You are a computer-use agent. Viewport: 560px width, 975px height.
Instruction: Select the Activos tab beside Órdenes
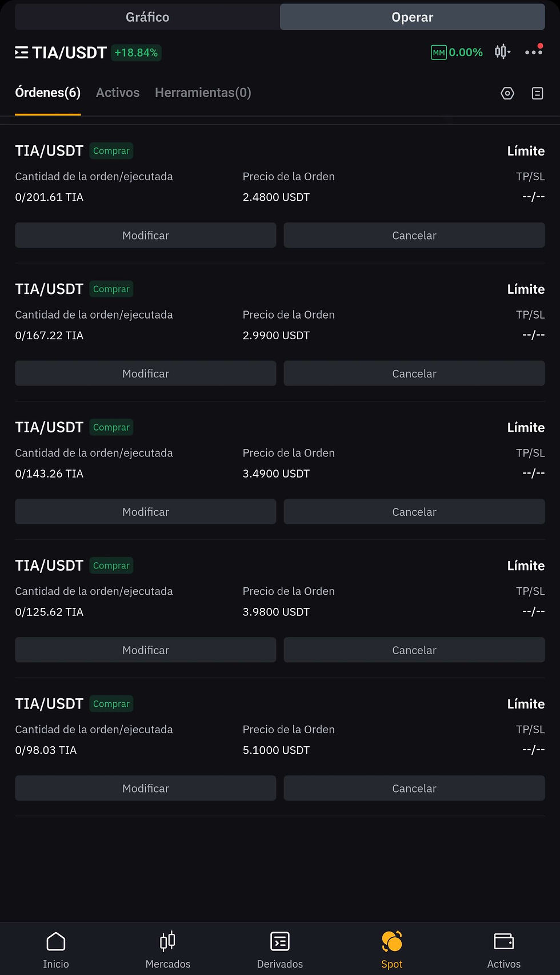coord(118,93)
